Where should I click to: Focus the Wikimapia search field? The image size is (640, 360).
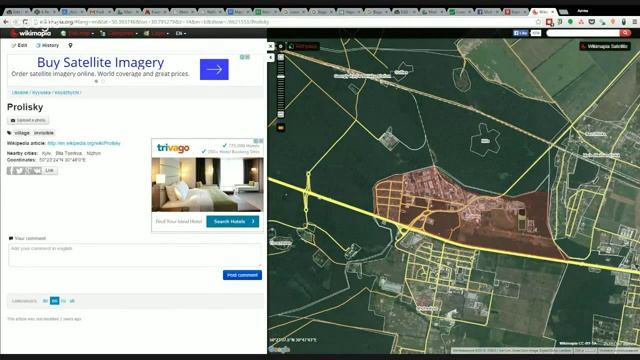[x=583, y=33]
